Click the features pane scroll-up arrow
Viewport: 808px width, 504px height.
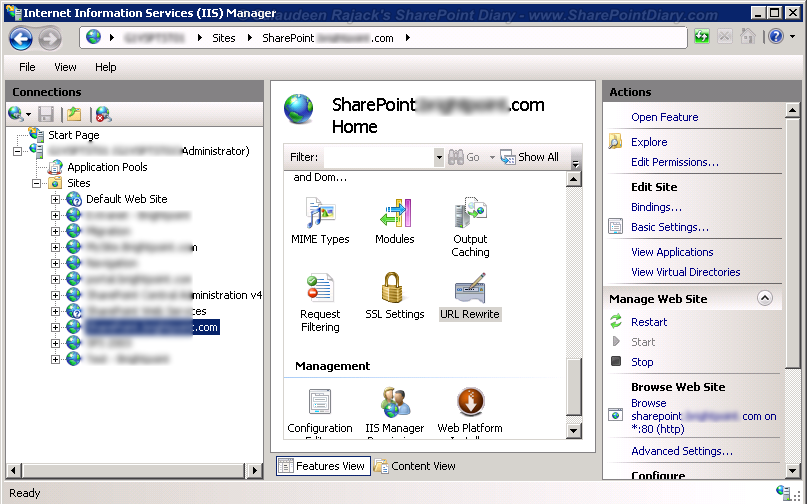574,179
